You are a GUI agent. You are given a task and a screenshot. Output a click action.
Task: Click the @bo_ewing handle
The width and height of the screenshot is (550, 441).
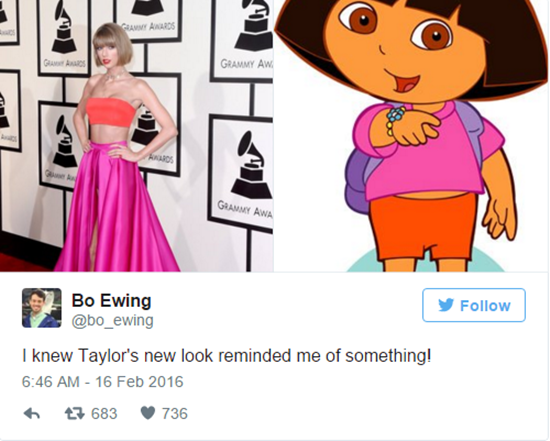(x=113, y=320)
